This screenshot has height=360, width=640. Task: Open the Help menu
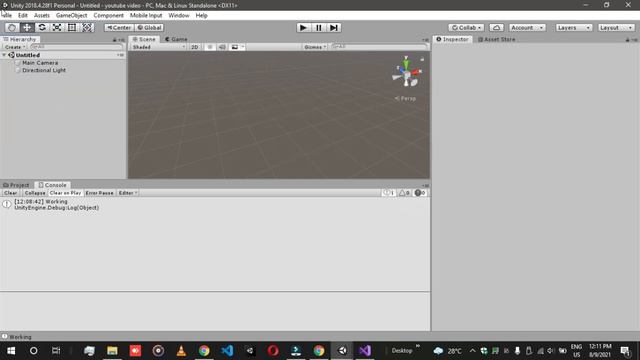[x=201, y=16]
